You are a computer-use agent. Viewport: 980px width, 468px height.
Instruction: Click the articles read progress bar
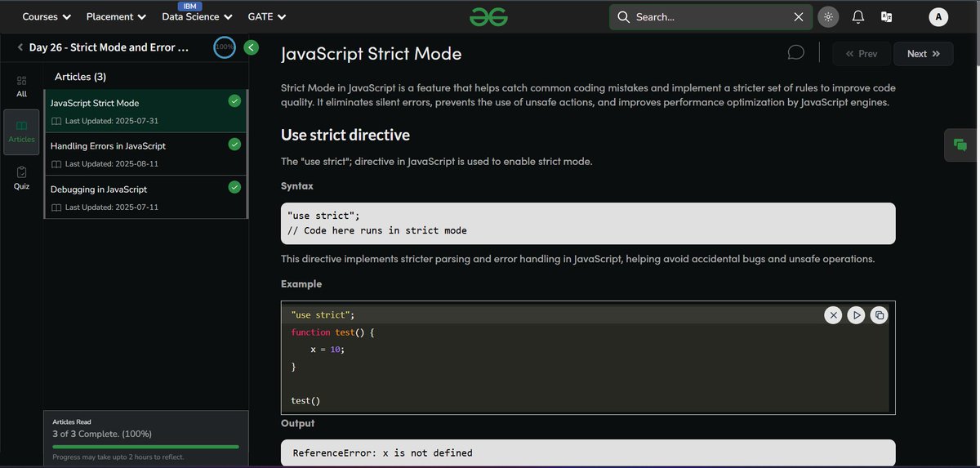tap(145, 447)
